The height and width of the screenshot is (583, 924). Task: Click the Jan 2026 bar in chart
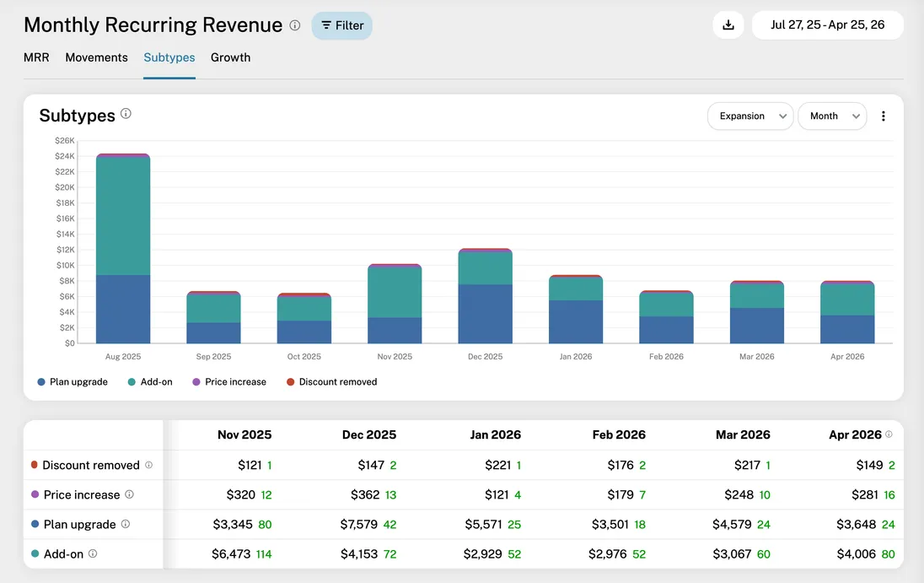click(576, 309)
